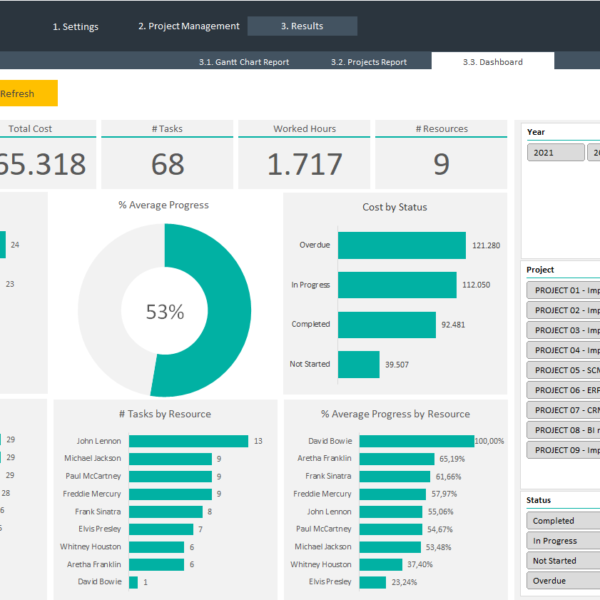Select PROJECT 09 in Project slicer
The width and height of the screenshot is (600, 600).
pos(564,450)
